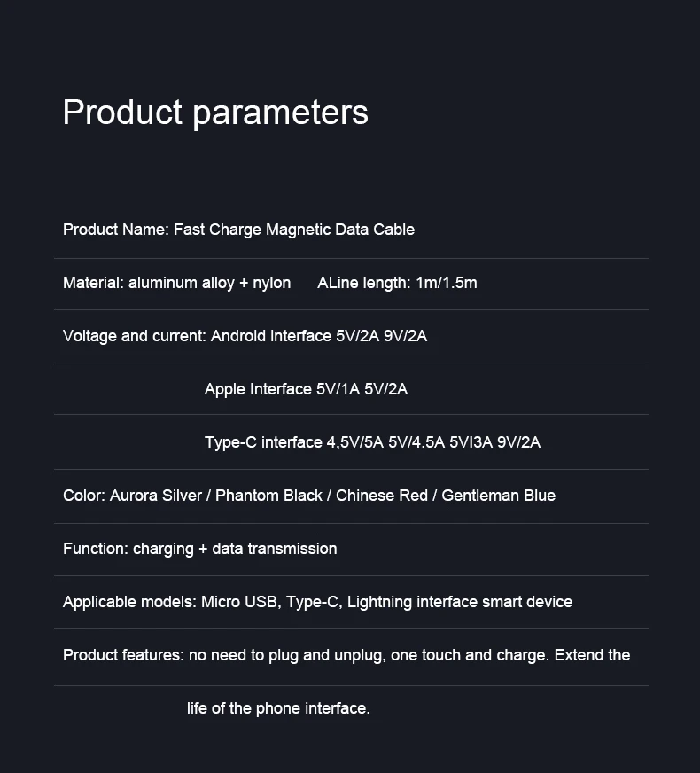Click the Product parameters heading

(215, 113)
